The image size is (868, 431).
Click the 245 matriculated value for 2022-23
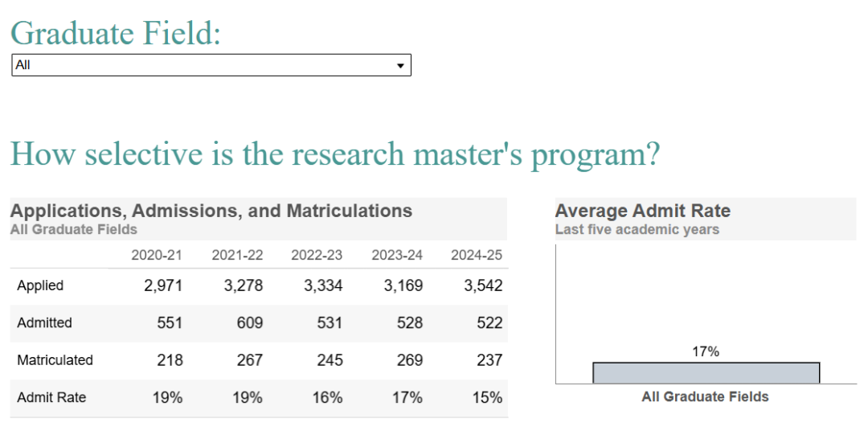(x=330, y=360)
